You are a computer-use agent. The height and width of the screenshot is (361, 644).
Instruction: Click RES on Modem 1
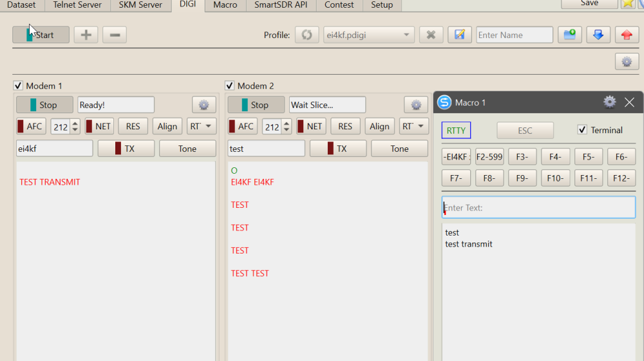point(133,126)
